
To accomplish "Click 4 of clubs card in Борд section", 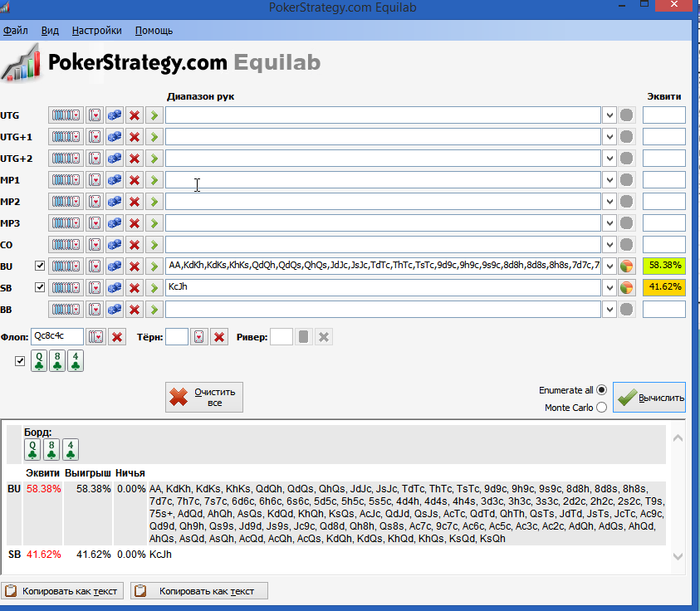I will pos(71,450).
